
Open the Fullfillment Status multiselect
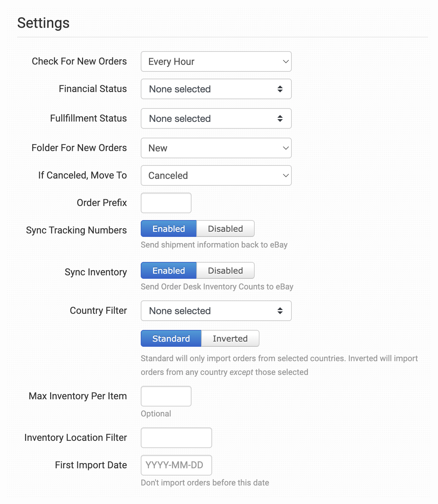click(x=216, y=118)
